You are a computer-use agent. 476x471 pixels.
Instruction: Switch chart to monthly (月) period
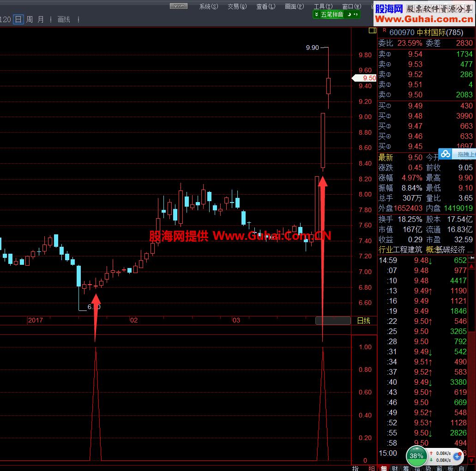pyautogui.click(x=41, y=19)
